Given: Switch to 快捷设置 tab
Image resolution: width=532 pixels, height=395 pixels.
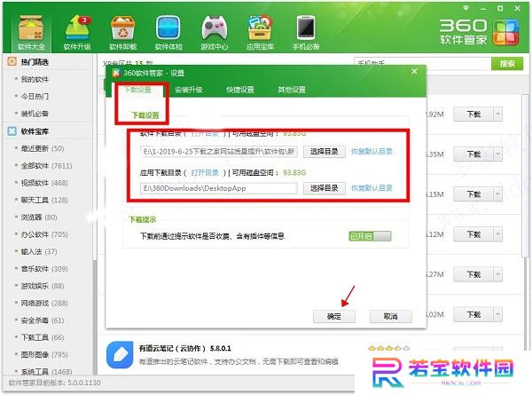Looking at the screenshot, I should coord(240,90).
